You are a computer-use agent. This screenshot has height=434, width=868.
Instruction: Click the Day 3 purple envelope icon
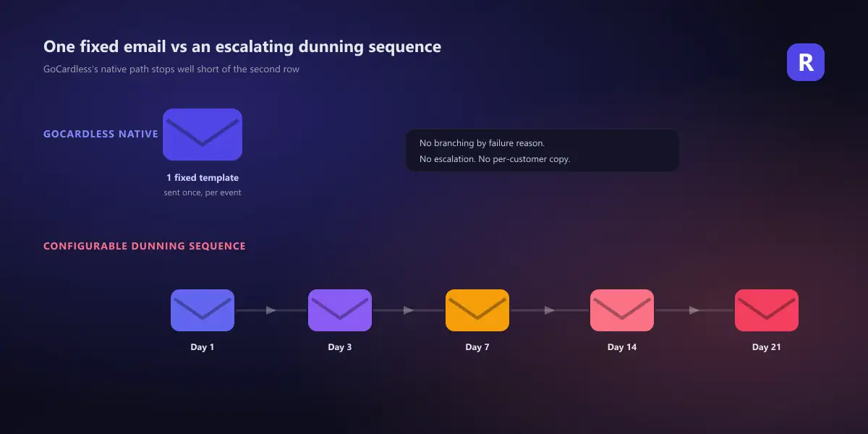tap(340, 310)
